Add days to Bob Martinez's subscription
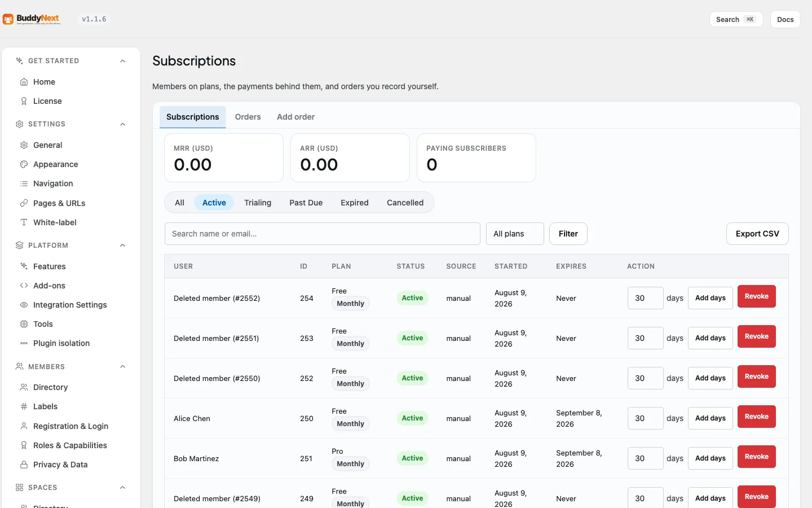The width and height of the screenshot is (812, 508). [x=710, y=458]
